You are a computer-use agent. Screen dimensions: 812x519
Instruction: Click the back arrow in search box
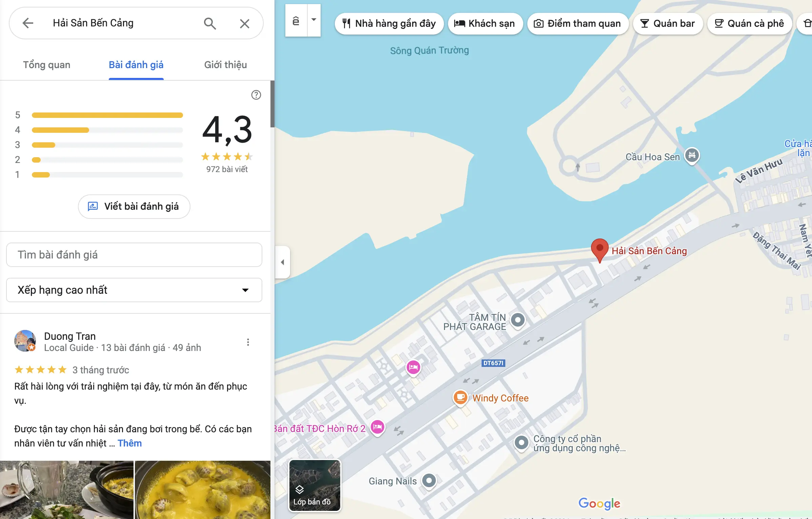coord(28,23)
